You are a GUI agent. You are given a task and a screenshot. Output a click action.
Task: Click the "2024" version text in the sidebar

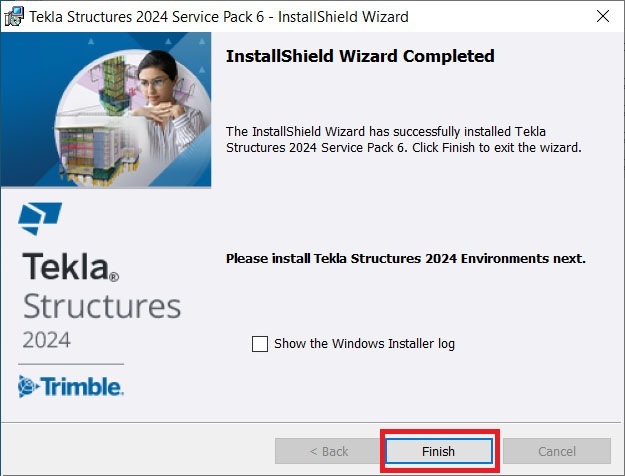(46, 339)
